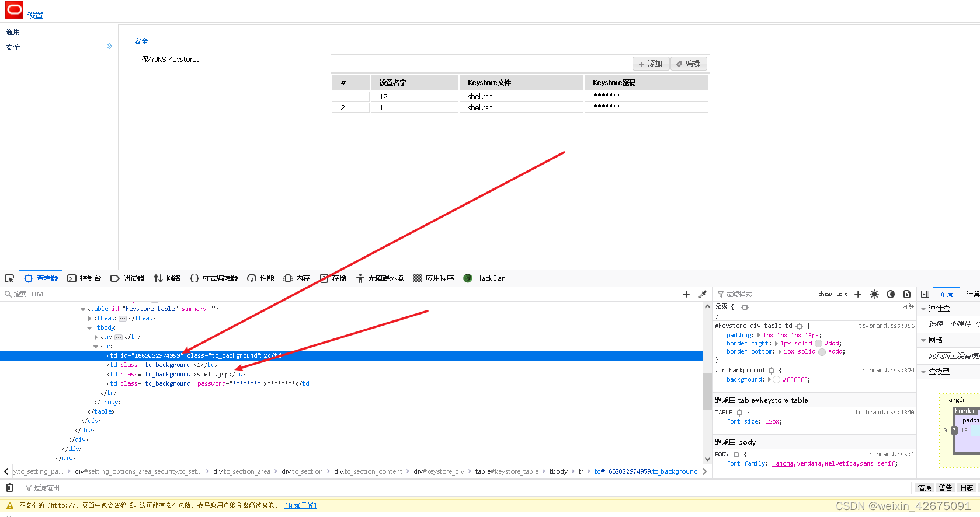
Task: Open the 性能 (Performance) tab
Action: tap(260, 278)
